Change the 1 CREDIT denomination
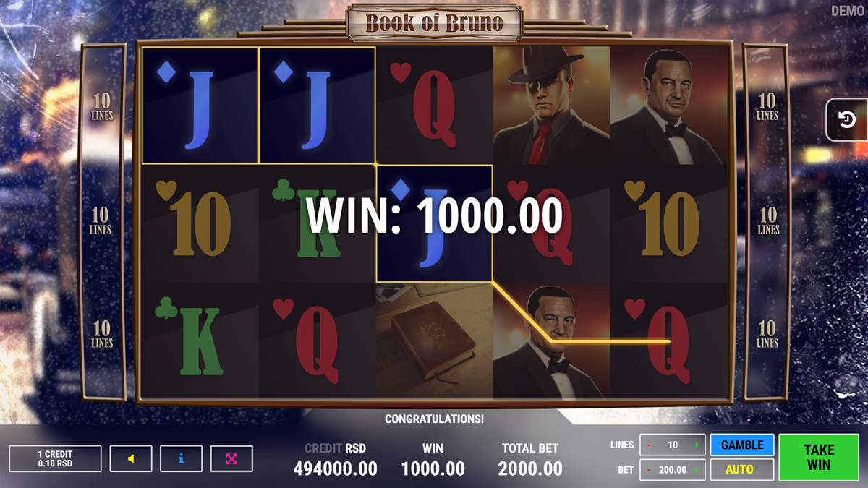Screen dimensions: 868x488 pyautogui.click(x=55, y=458)
